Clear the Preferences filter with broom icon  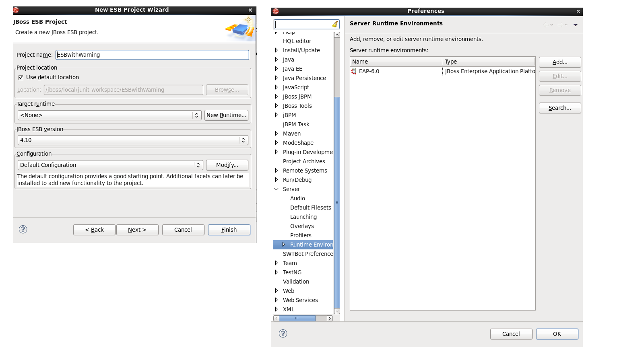pos(335,25)
